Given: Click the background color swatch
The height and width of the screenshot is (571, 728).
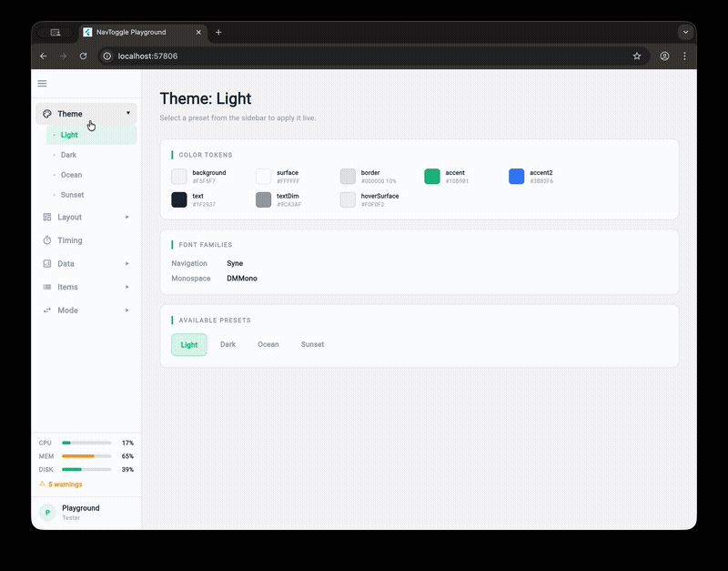Looking at the screenshot, I should pos(179,177).
